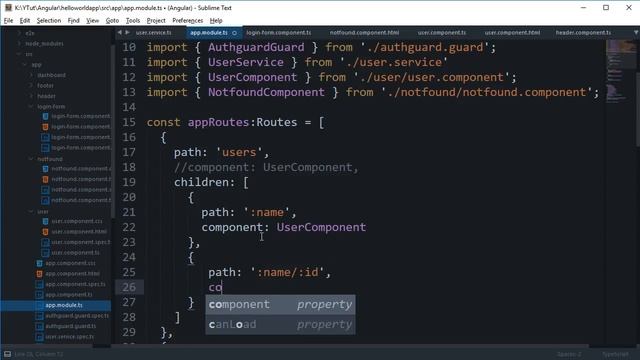Click the code minimap
This screenshot has height=360, width=640.
[620, 70]
